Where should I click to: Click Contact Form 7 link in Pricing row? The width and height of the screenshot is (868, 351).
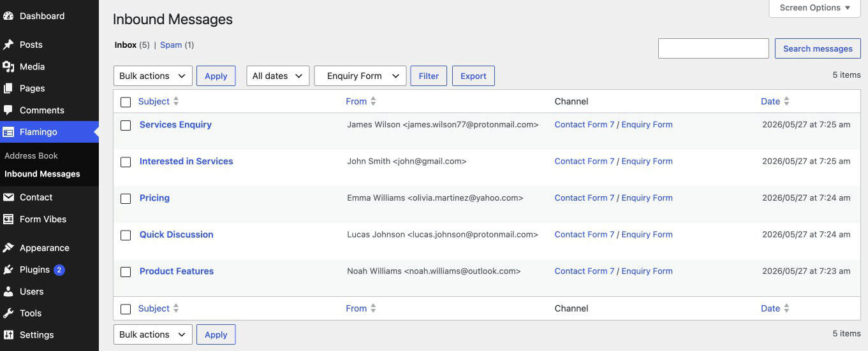584,197
